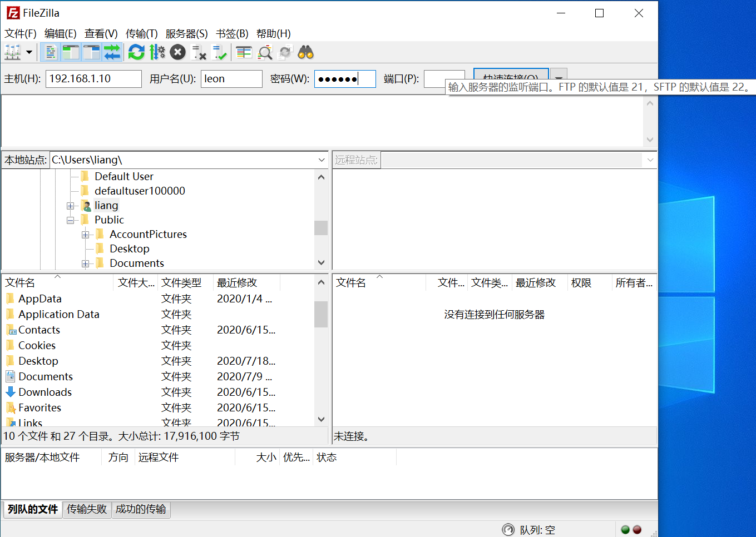Cancel the current operation
Screen dimensions: 756x537
pos(177,52)
